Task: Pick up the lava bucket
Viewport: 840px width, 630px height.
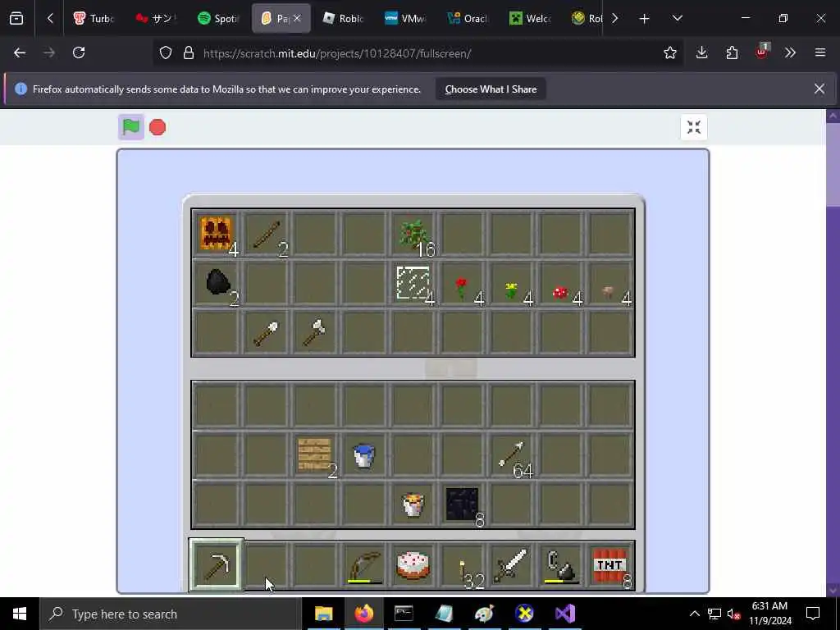Action: [x=413, y=504]
